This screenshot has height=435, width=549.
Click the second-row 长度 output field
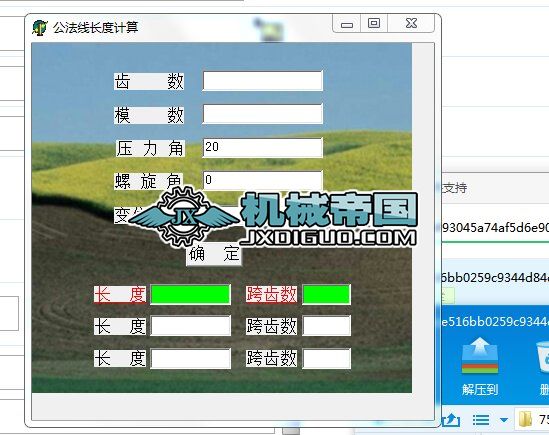190,325
